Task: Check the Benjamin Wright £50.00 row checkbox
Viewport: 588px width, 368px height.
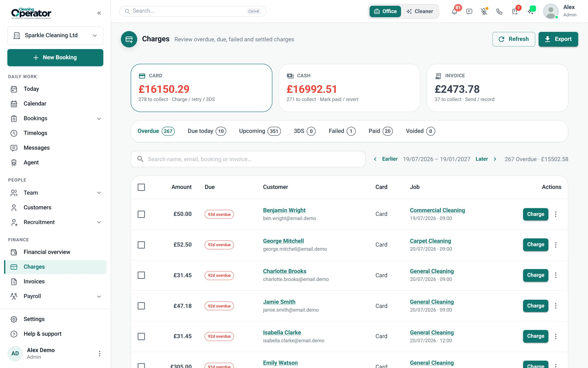Action: tap(141, 214)
